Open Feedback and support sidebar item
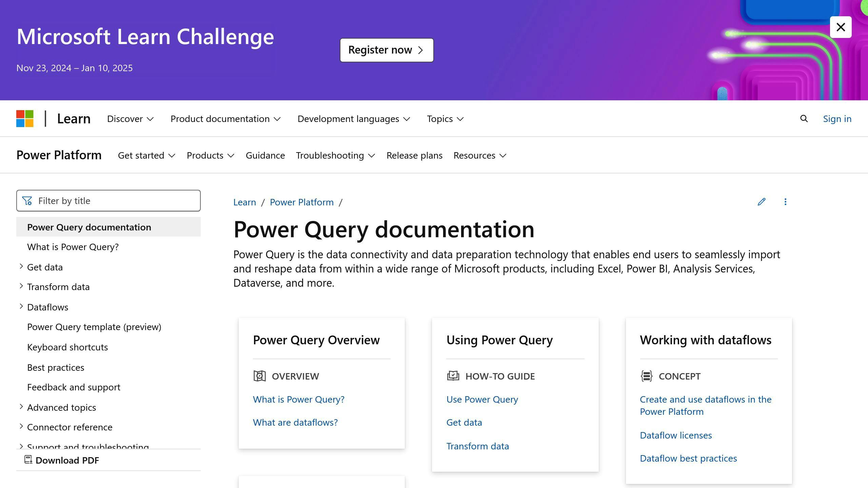868x488 pixels. point(74,387)
